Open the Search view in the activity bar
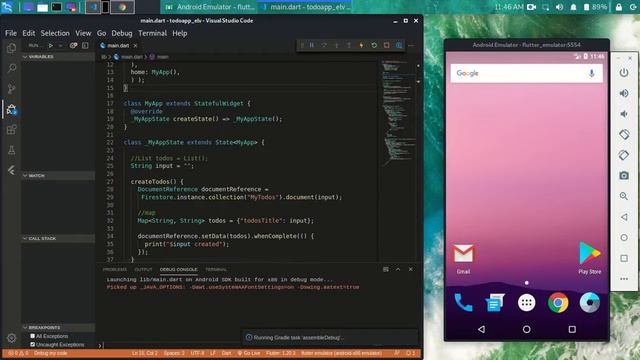 11,69
